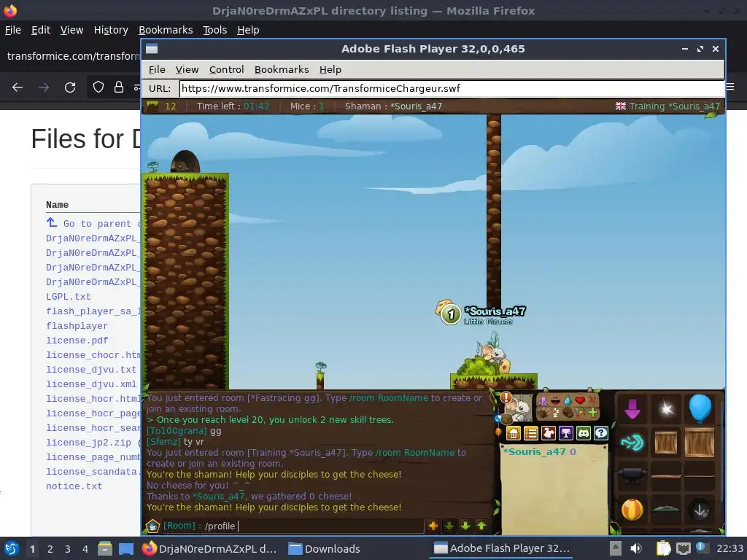Click the green Discord icon
The width and height of the screenshot is (747, 560).
[584, 433]
